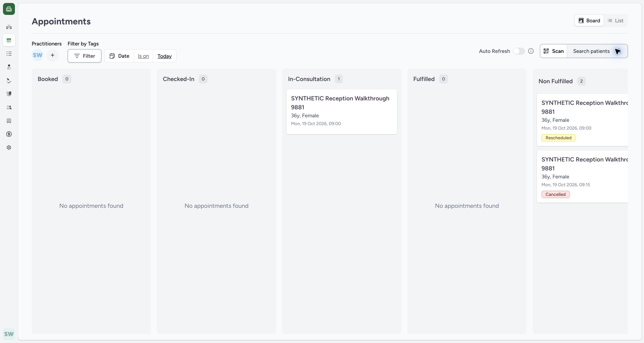Click the 09:15 time on Cancelled card
644x343 pixels.
pyautogui.click(x=584, y=185)
